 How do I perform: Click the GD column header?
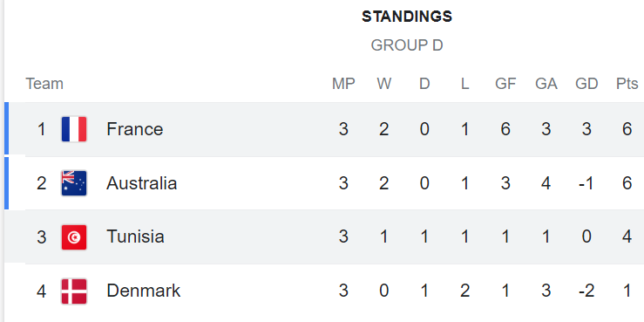point(586,84)
